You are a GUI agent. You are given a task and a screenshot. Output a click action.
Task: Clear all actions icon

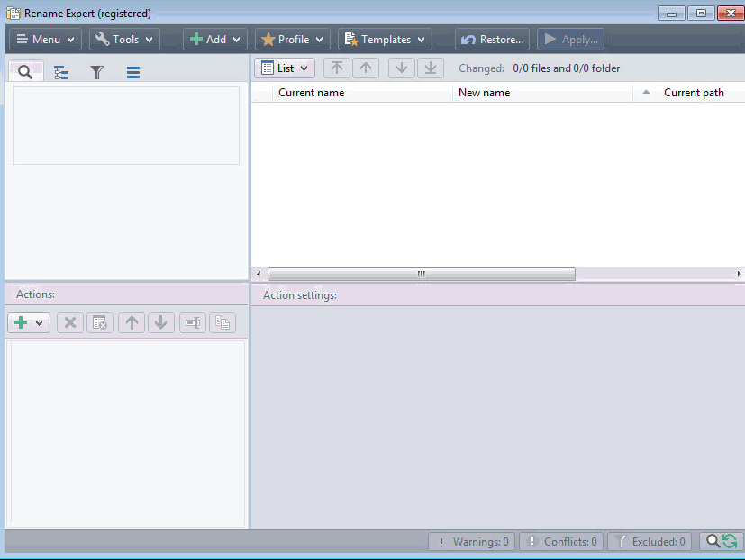pyautogui.click(x=100, y=323)
